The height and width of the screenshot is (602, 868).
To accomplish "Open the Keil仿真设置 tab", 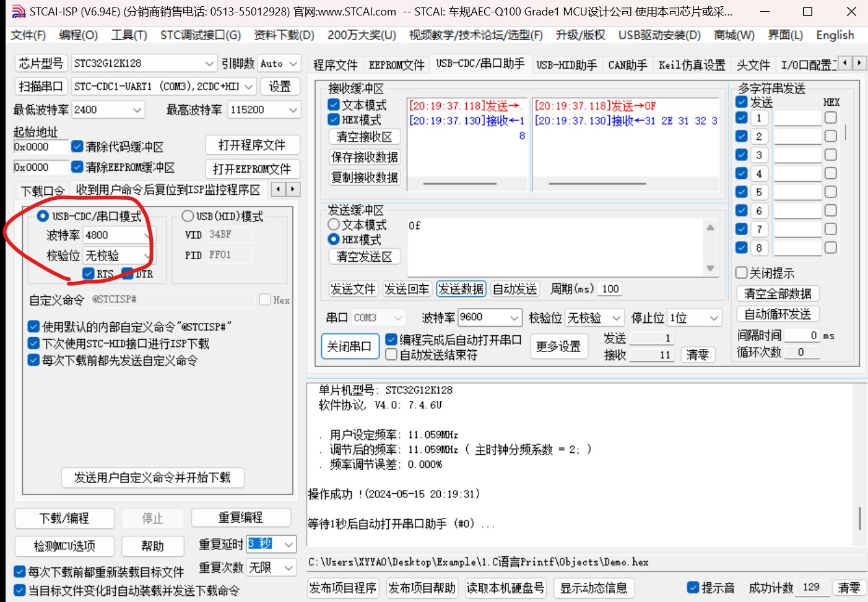I will 692,64.
